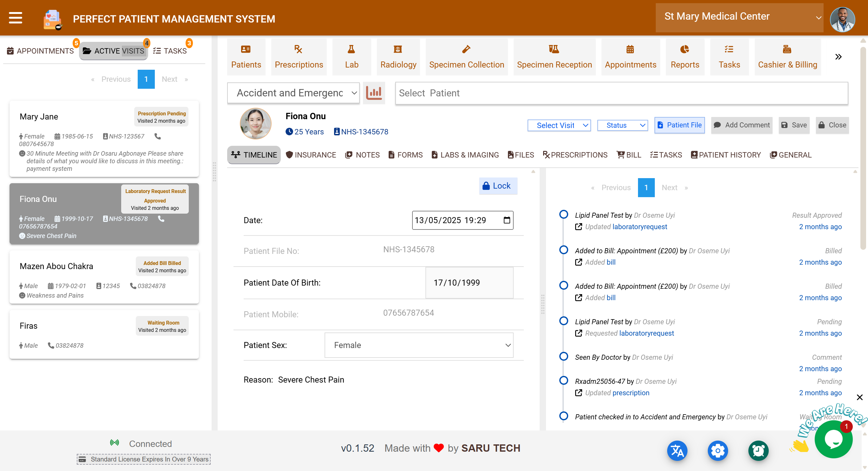Open the Status dropdown
Image resolution: width=868 pixels, height=471 pixels.
point(622,125)
